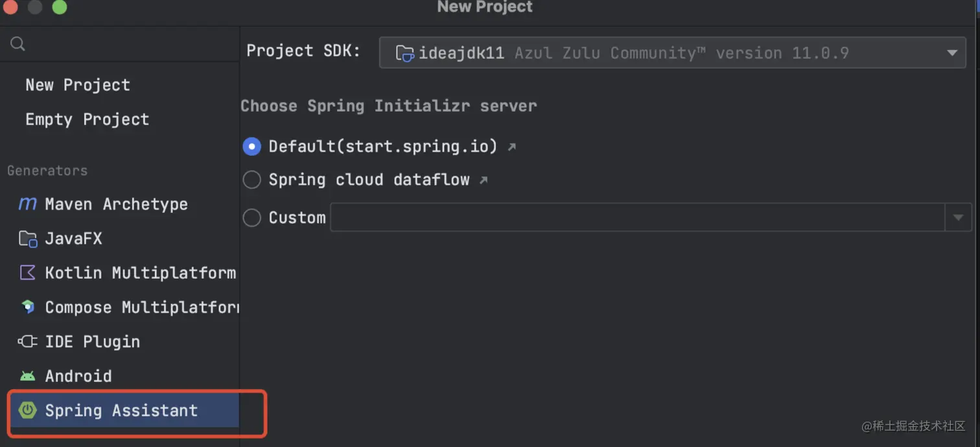
Task: Click the ideajdk11 SDK cup icon
Action: [x=405, y=53]
